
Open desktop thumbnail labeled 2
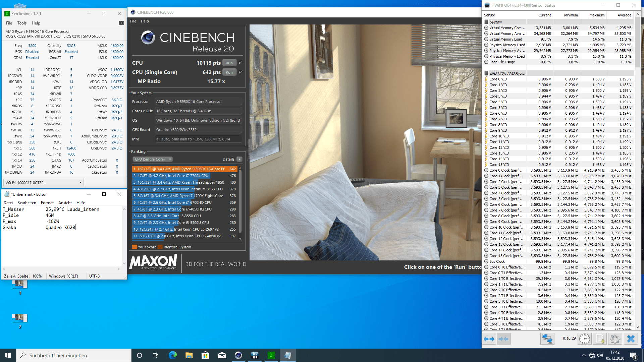20,321
